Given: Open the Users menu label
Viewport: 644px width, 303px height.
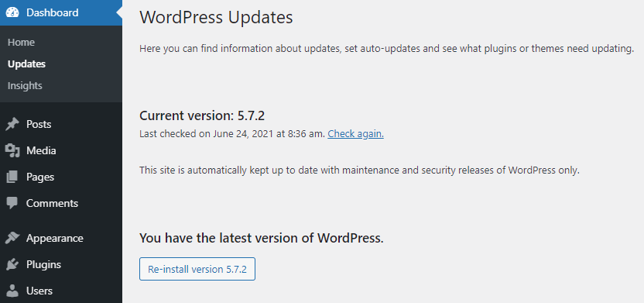Looking at the screenshot, I should point(39,291).
